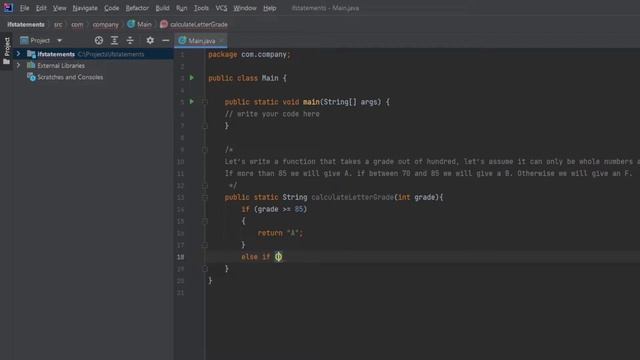Click '// write your code here' comment
640x360 pixels.
[x=272, y=114]
